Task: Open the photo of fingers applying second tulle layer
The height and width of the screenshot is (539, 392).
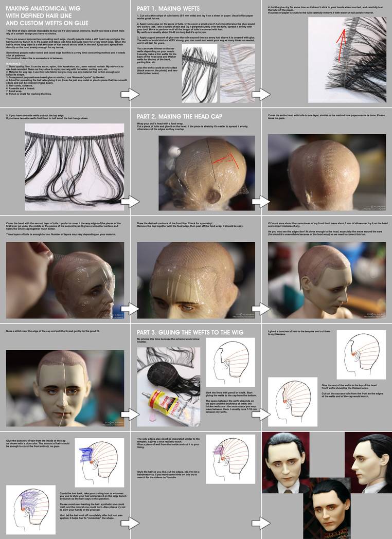Action: pyautogui.click(x=65, y=280)
